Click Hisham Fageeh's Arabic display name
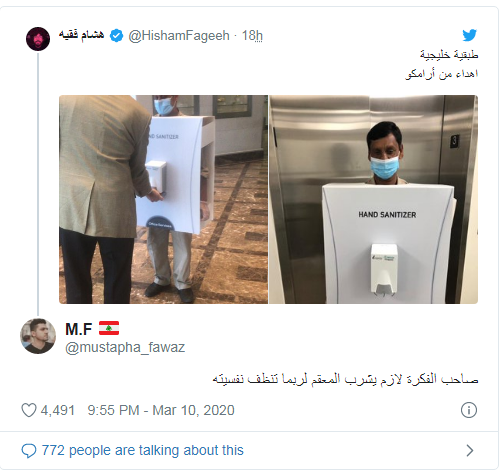Screen dimensions: 502x471 pyautogui.click(x=82, y=35)
